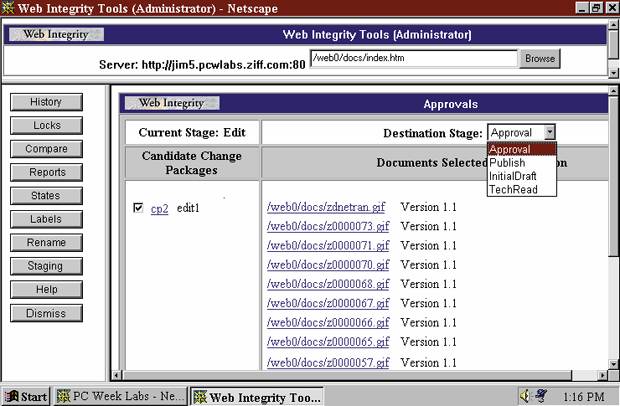Click the document path input field

414,58
